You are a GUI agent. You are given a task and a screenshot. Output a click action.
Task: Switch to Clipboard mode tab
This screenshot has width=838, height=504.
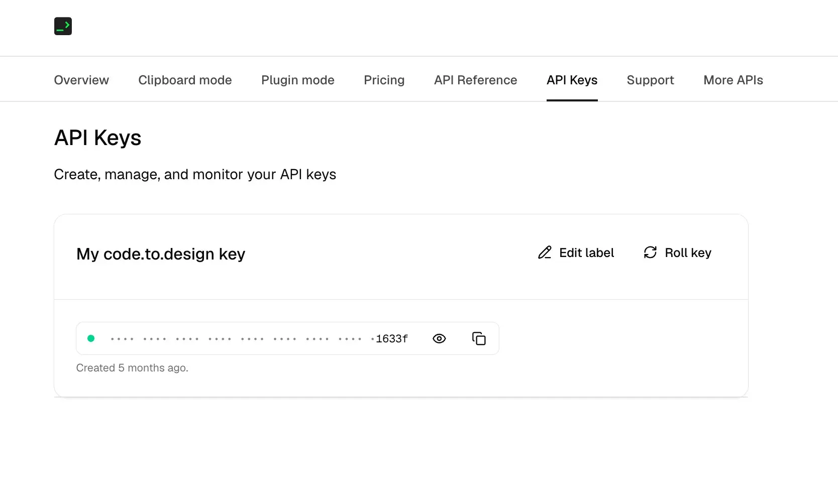185,80
